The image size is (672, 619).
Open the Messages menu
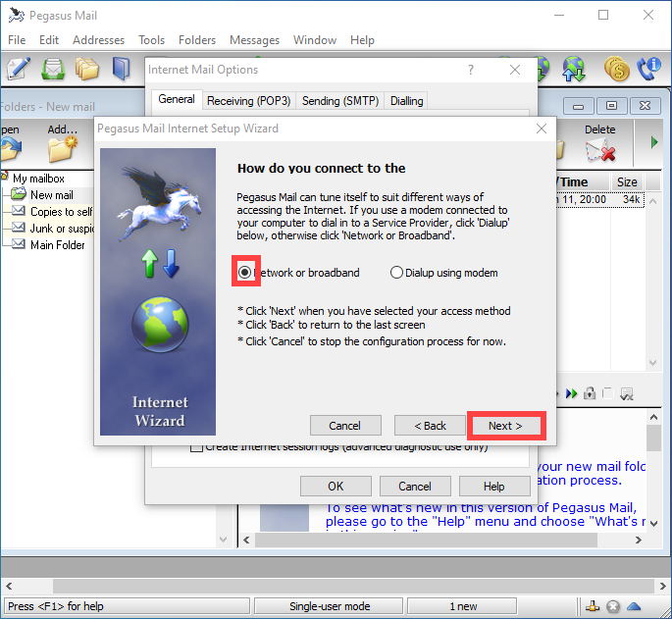[254, 40]
